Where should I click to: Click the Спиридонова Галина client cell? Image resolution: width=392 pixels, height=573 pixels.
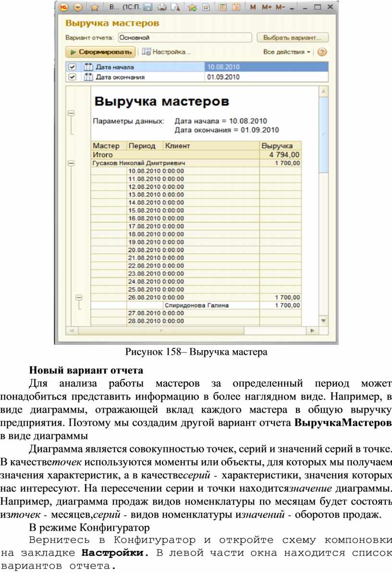click(x=211, y=305)
